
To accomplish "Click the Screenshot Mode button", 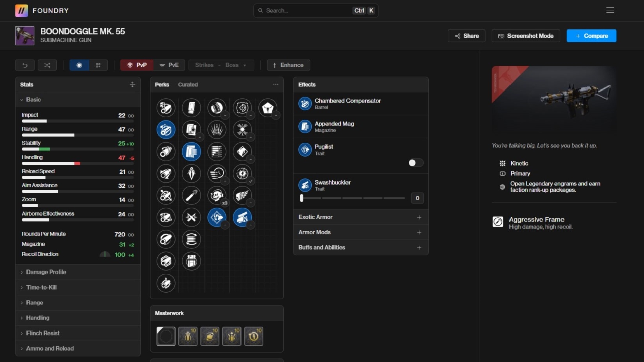I will pos(526,36).
